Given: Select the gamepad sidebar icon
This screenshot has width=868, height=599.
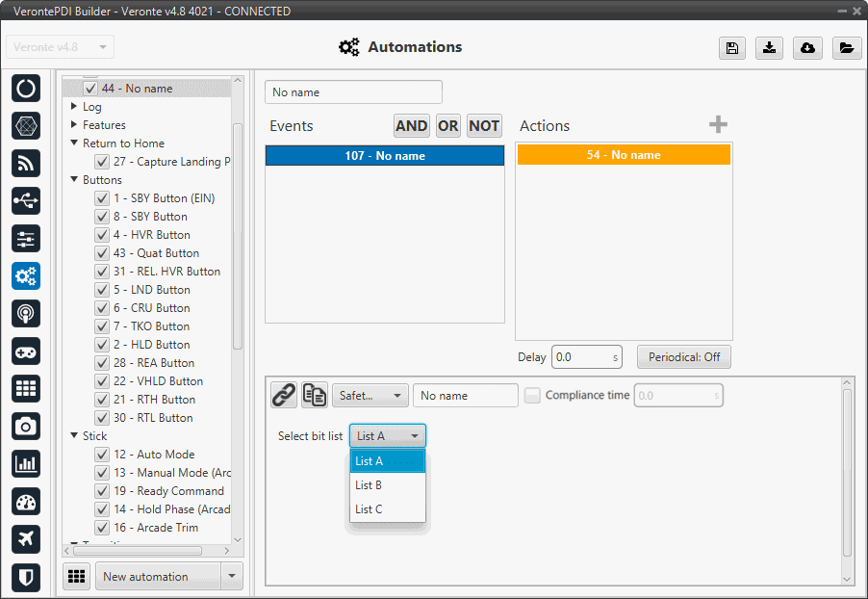Looking at the screenshot, I should pyautogui.click(x=26, y=352).
